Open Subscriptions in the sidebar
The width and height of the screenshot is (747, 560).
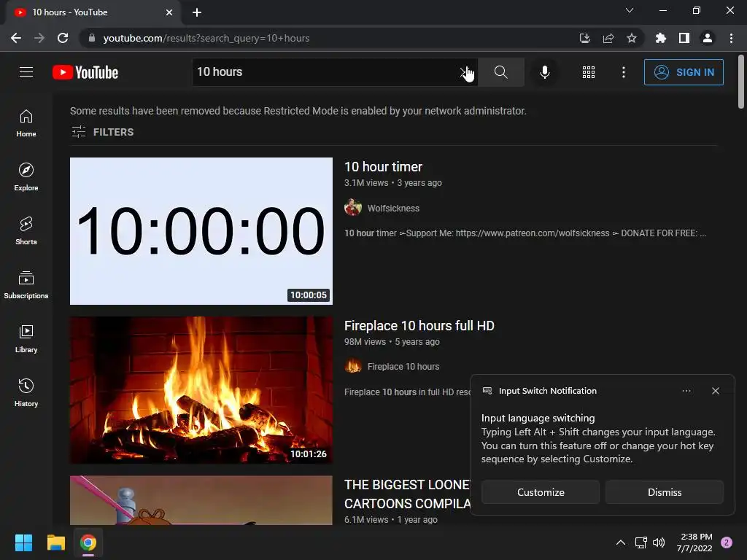click(x=26, y=285)
